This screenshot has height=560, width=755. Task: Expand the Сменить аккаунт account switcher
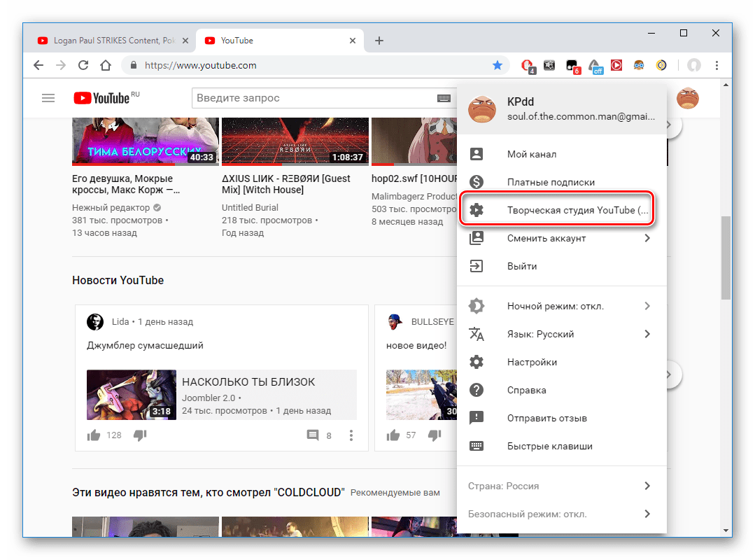(546, 238)
